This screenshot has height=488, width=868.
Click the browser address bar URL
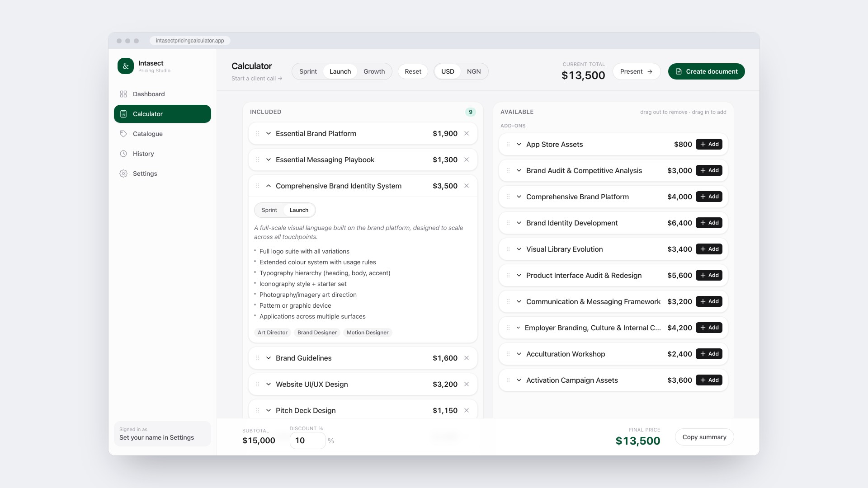[190, 41]
